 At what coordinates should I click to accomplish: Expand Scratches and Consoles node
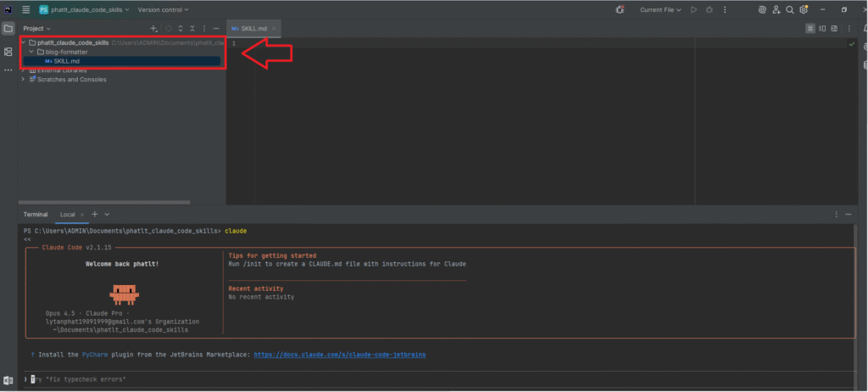tap(23, 80)
